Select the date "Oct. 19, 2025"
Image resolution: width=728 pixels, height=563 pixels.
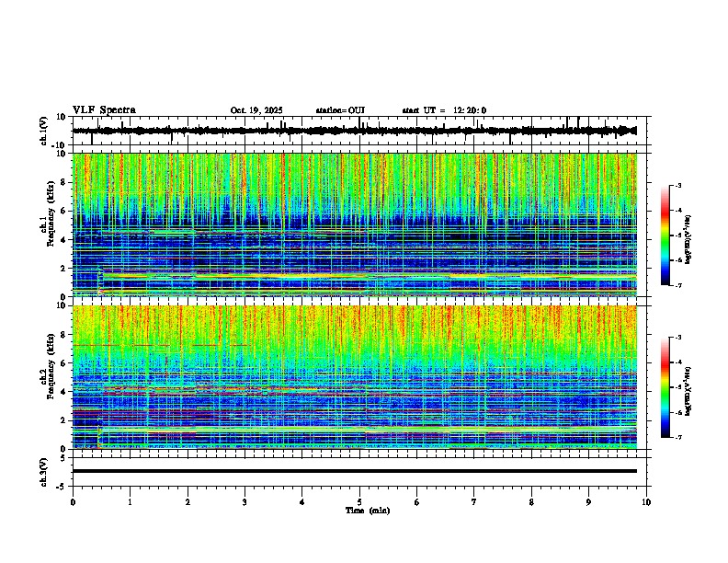256,110
